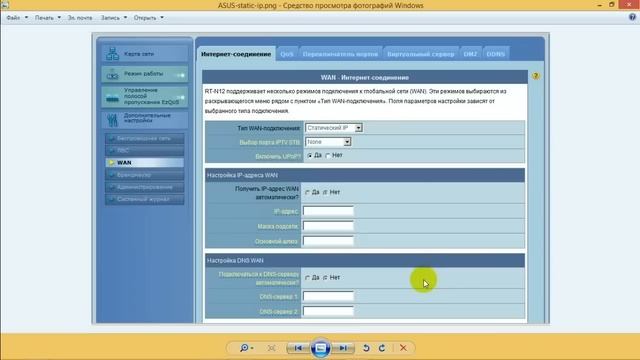Switch to DDNS tab
The height and width of the screenshot is (360, 640).
click(x=496, y=54)
